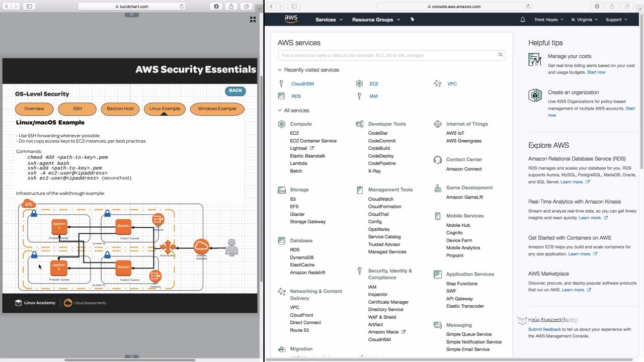Viewport: 644px width, 362px height.
Task: Click the Submit feedback link
Action: pos(544,330)
